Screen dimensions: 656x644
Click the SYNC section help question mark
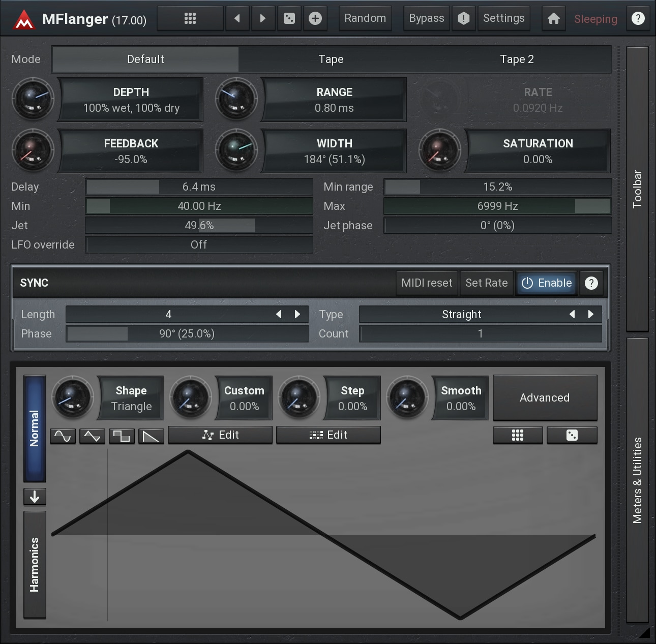[591, 283]
